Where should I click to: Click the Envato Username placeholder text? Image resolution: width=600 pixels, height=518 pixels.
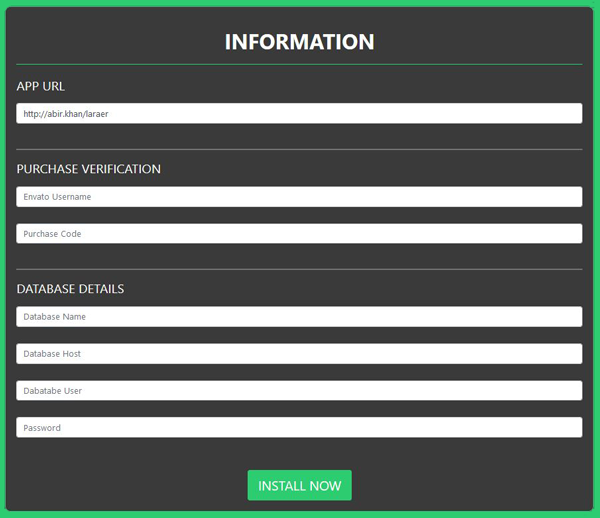click(57, 197)
